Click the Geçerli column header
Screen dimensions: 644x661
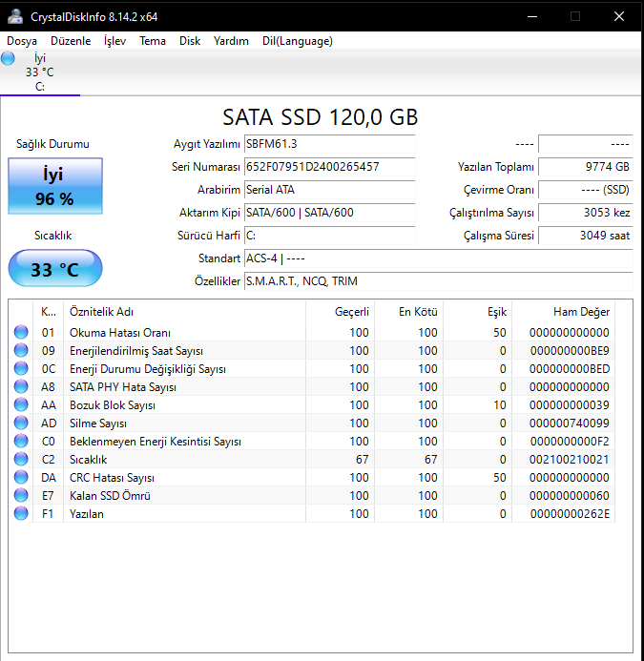coord(341,312)
